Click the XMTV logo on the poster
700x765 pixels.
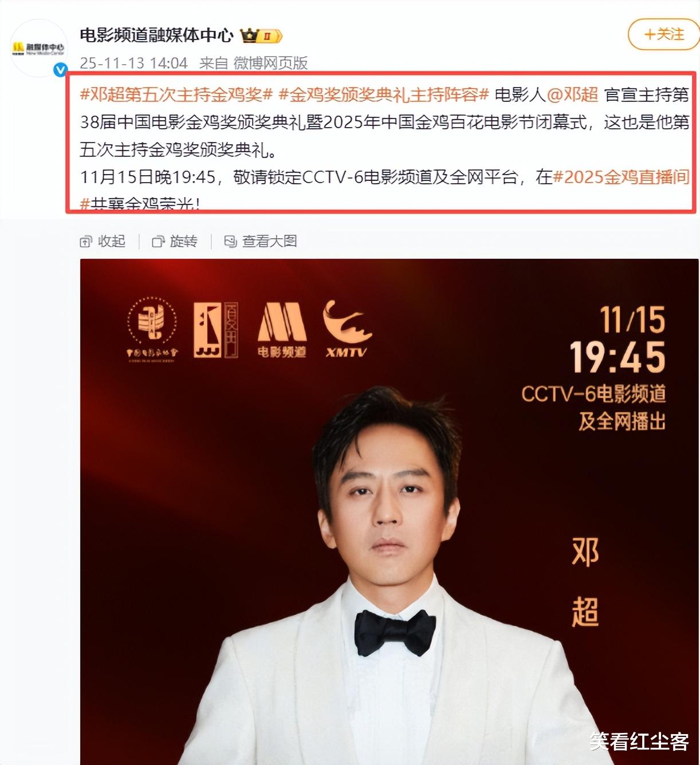[347, 329]
